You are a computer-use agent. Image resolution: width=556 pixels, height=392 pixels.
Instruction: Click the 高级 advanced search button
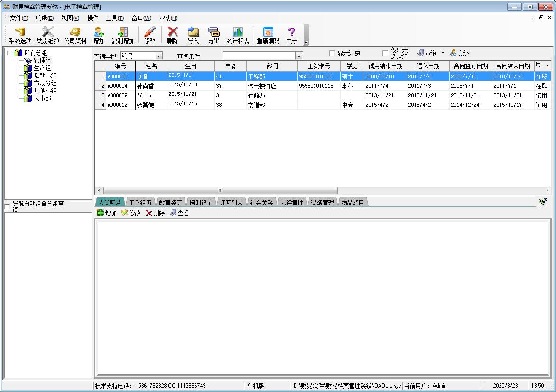click(460, 53)
